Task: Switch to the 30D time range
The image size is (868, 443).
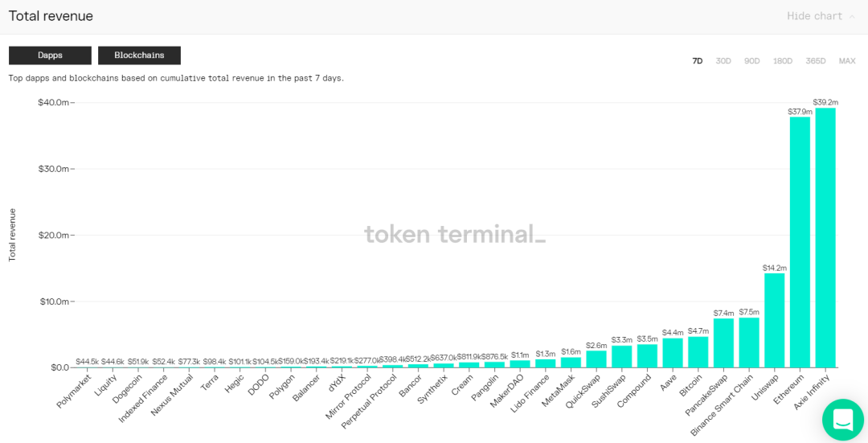Action: pyautogui.click(x=723, y=61)
